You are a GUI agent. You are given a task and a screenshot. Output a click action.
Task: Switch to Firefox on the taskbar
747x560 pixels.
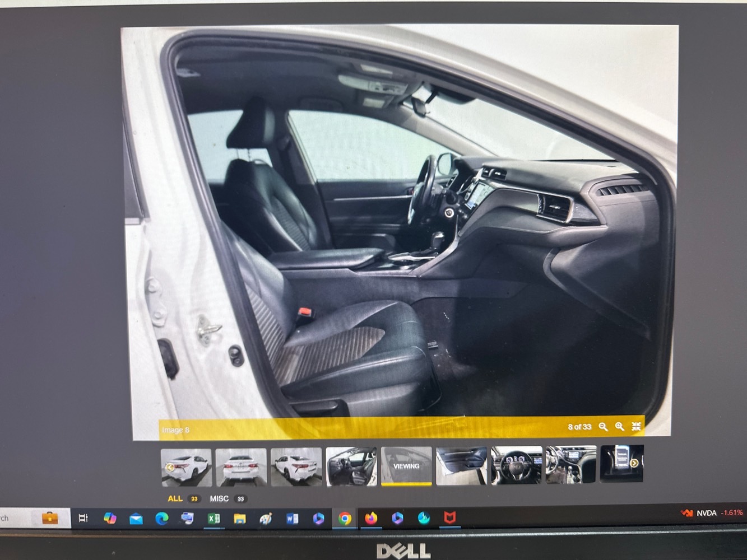(x=371, y=519)
